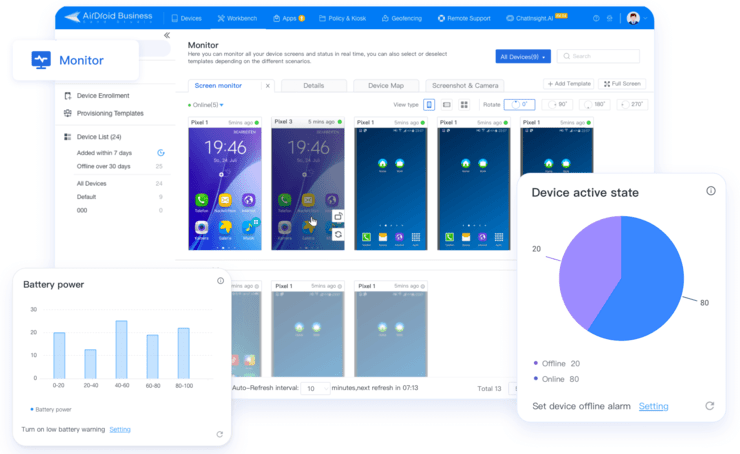Open Auto-Refresh interval dropdown
Viewport: 740px width, 454px height.
click(315, 388)
